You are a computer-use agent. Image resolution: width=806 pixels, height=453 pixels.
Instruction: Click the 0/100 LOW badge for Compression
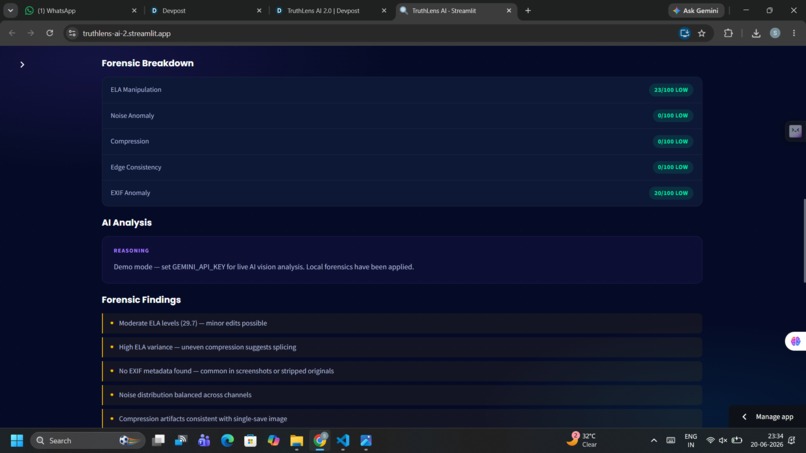point(672,141)
